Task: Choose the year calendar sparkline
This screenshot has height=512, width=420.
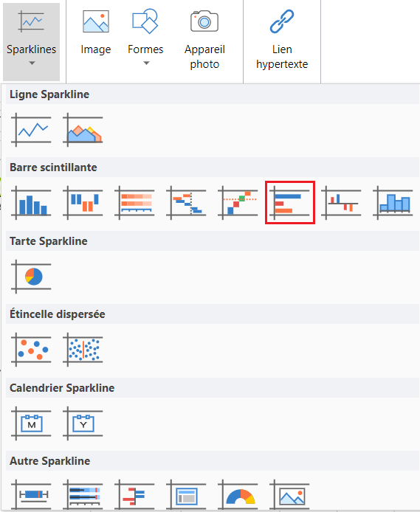Action: (x=83, y=423)
